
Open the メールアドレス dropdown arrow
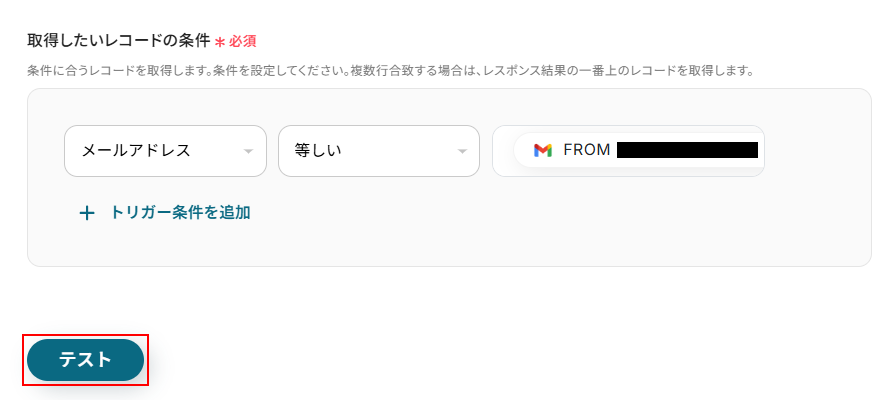247,152
